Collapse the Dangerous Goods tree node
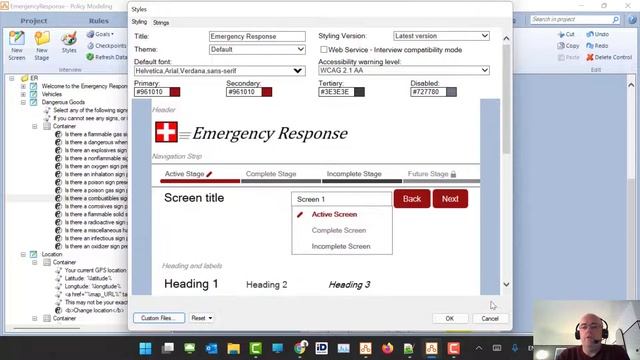The image size is (640, 360). [23, 102]
